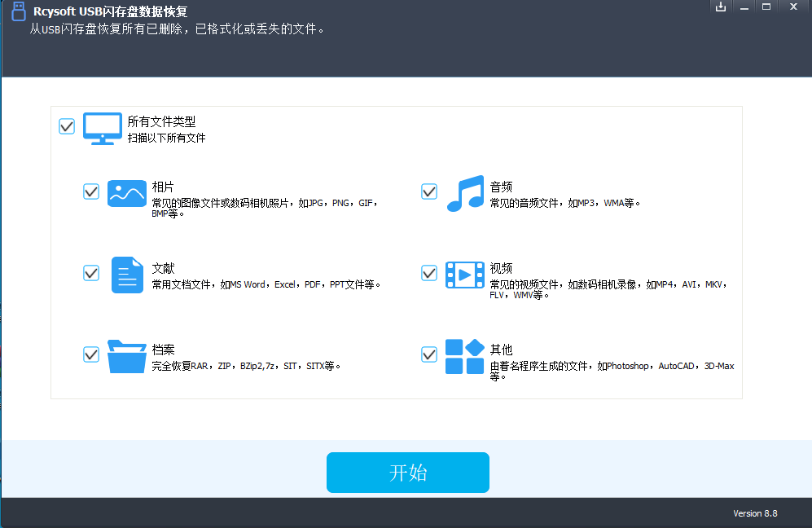Uncheck the 所有文件类型 checkbox

[66, 126]
